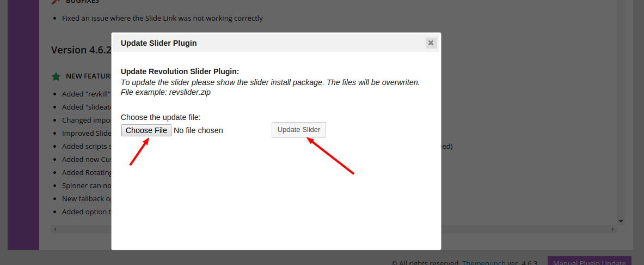Click the overwrite warning instruction text
644x265 pixels.
click(270, 82)
